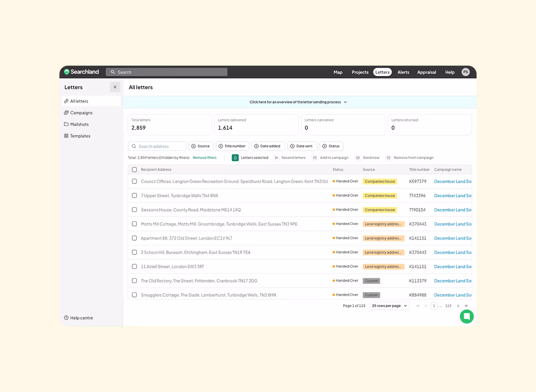Click the Letters delivered 1,614 card
The width and height of the screenshot is (536, 392).
[x=256, y=125]
